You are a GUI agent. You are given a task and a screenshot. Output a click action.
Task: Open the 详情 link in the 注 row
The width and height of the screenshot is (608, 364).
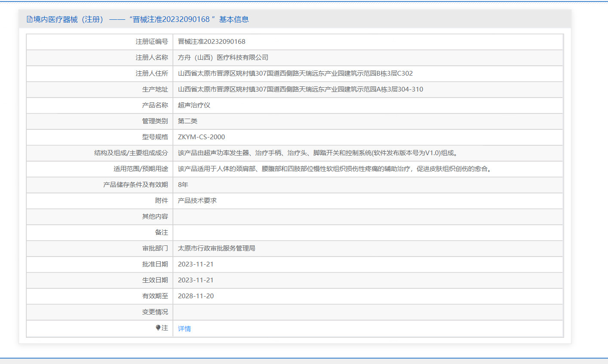click(184, 328)
